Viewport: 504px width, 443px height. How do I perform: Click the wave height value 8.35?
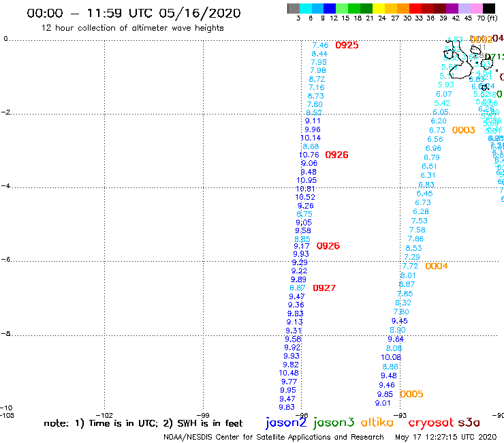(302, 239)
